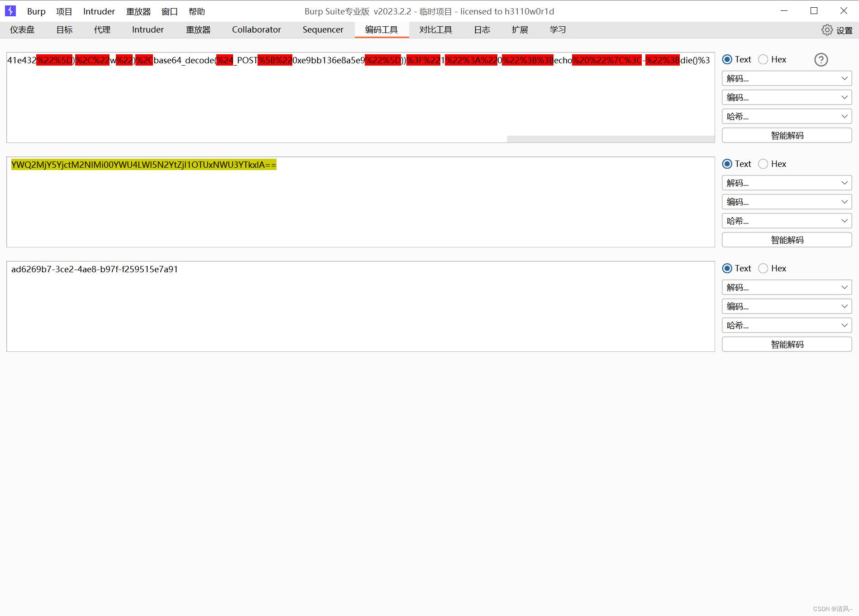Open the 帮助 menu
The width and height of the screenshot is (859, 616).
196,11
